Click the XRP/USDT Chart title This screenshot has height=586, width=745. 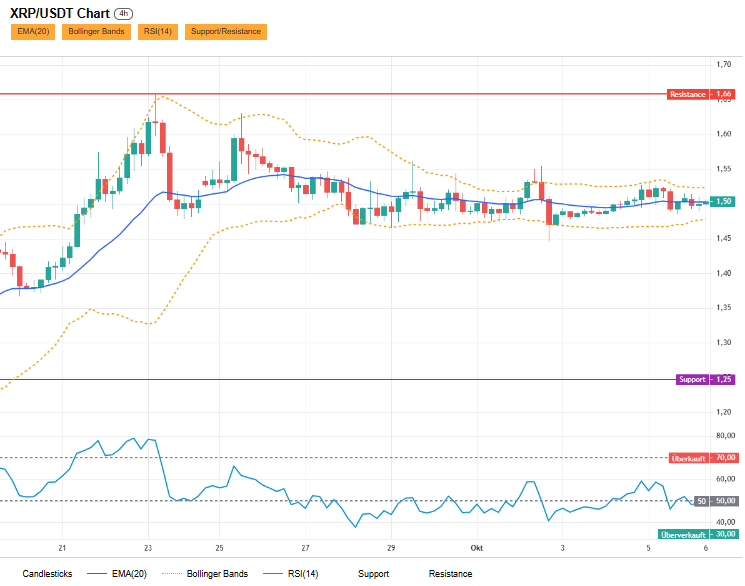[x=60, y=13]
